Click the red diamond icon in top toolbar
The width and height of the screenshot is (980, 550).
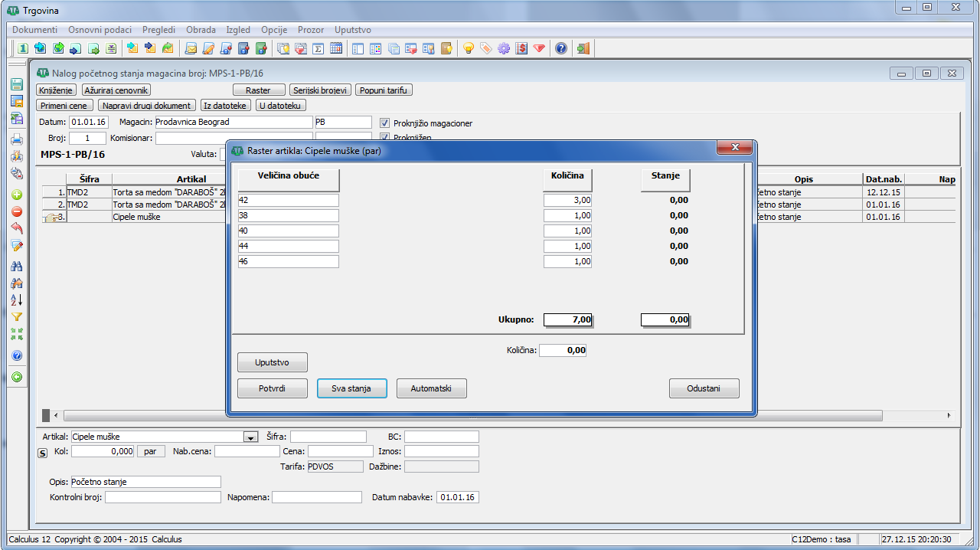539,48
